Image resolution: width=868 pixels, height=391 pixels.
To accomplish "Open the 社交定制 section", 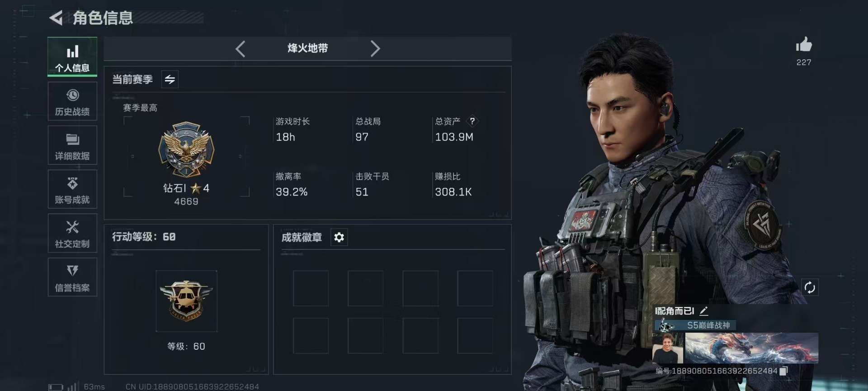I will (x=72, y=233).
